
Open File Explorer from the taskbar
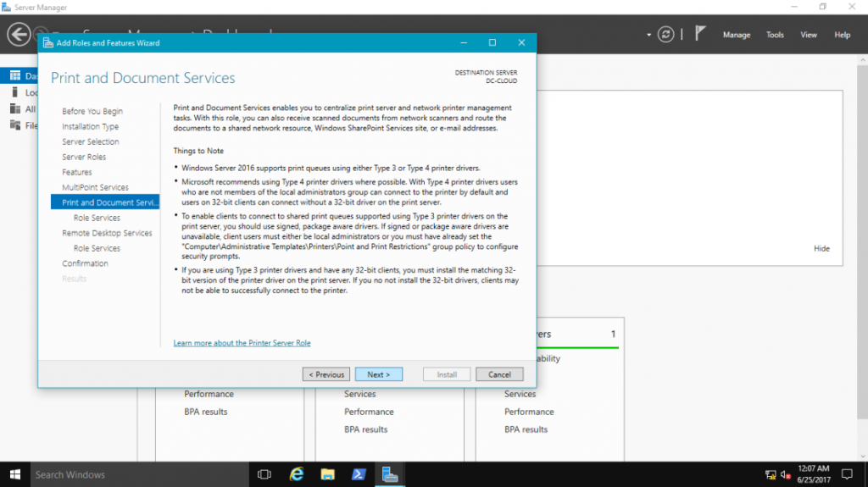(x=328, y=474)
